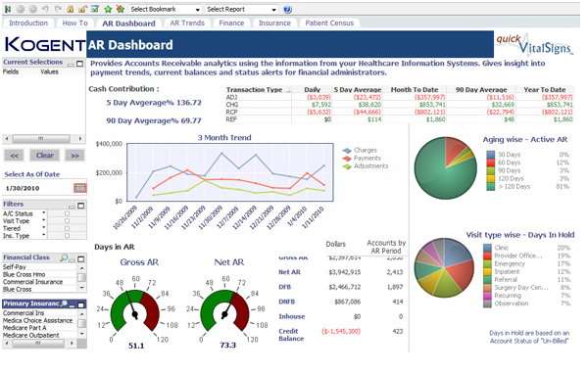Click the Charges legend color marker
588x373 pixels.
coord(347,151)
